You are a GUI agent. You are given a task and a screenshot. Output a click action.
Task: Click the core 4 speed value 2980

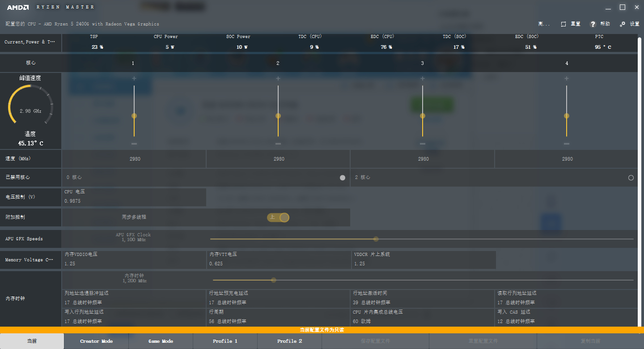coord(567,159)
